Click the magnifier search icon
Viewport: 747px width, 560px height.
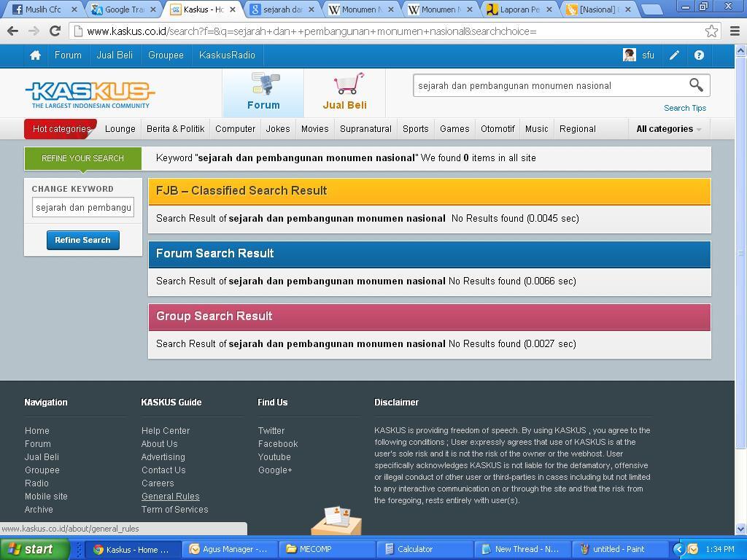696,85
